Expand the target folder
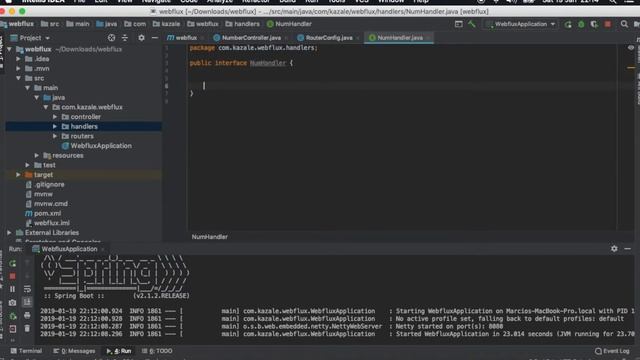Viewport: 640px width, 360px height. click(18, 175)
